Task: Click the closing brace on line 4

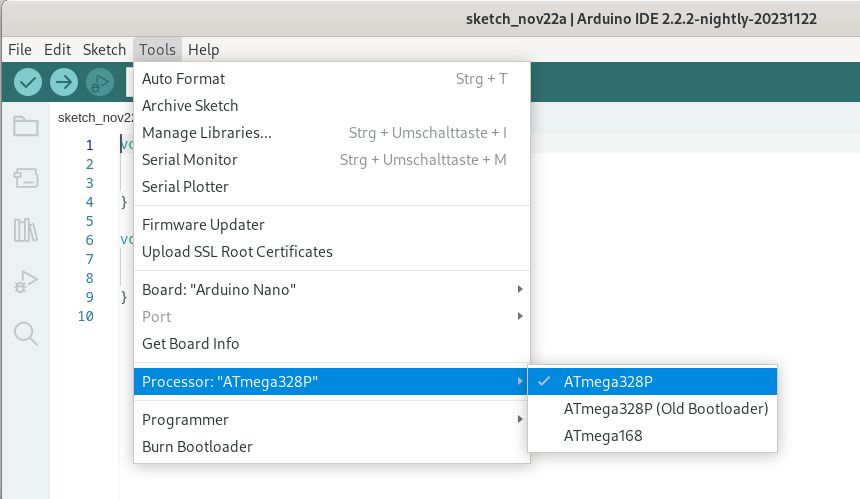Action: coord(124,202)
